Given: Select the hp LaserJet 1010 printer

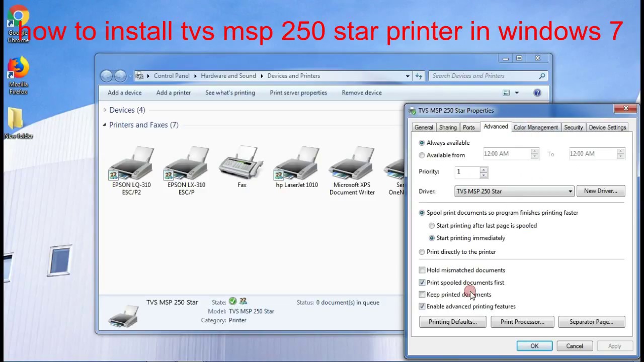Looking at the screenshot, I should tap(297, 167).
